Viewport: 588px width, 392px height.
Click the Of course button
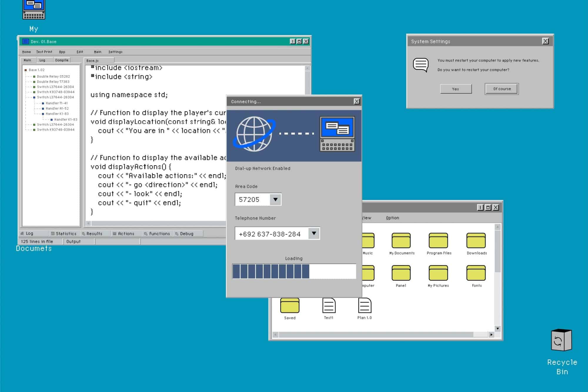[502, 89]
